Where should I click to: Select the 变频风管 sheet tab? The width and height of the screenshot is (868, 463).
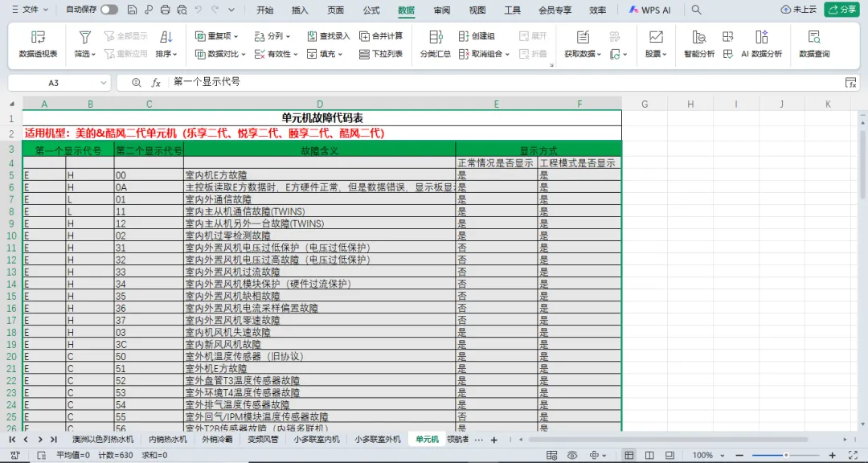click(x=262, y=439)
